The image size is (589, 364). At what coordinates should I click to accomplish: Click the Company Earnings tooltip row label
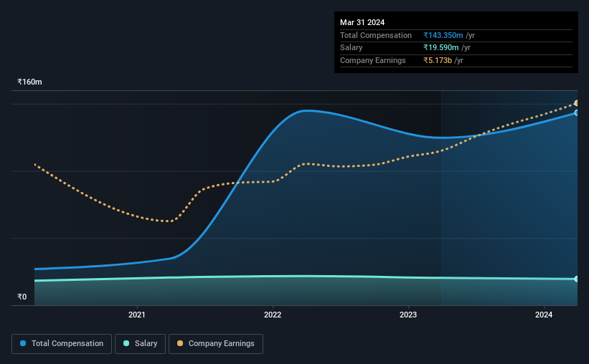pos(372,60)
